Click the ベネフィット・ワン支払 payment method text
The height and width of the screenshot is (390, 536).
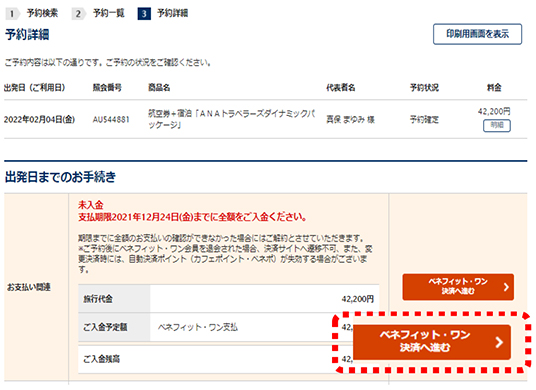coord(198,327)
